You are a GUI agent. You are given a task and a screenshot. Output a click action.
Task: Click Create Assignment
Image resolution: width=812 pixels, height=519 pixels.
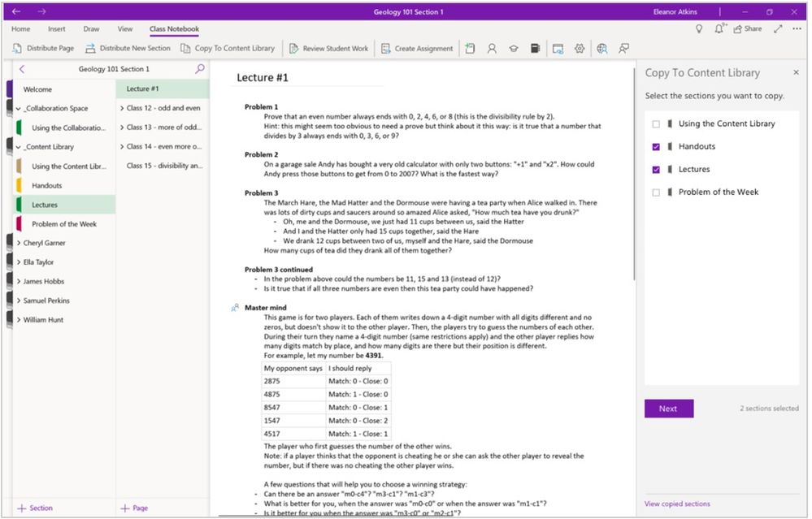pyautogui.click(x=417, y=48)
